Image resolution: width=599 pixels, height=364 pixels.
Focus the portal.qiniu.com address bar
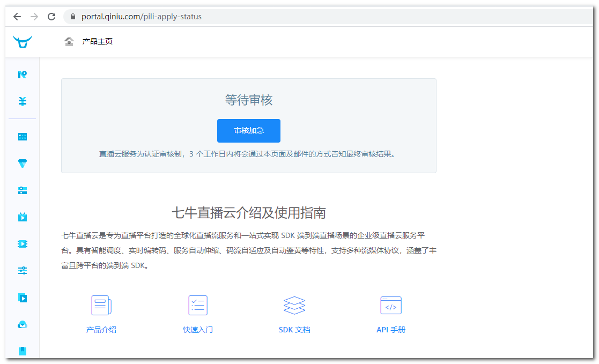329,17
